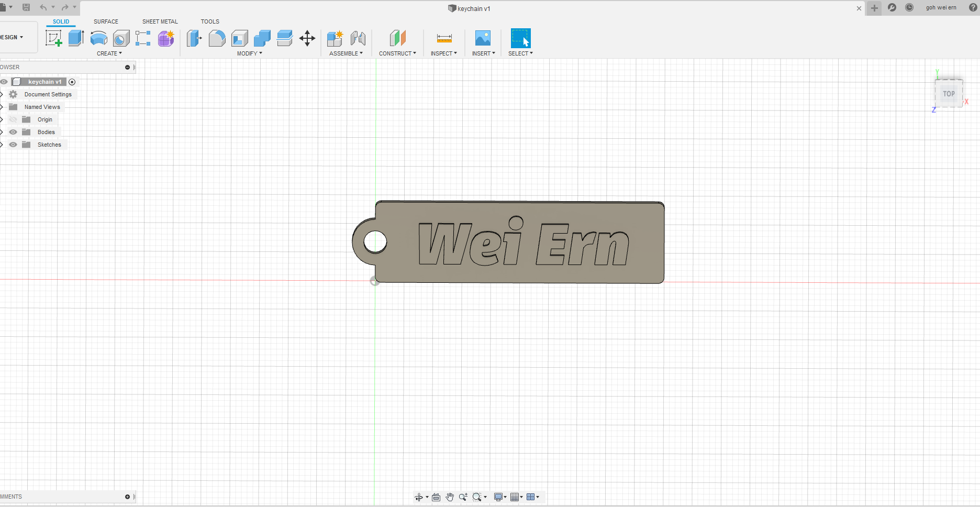Select the keychain v1 document tab

pos(470,8)
